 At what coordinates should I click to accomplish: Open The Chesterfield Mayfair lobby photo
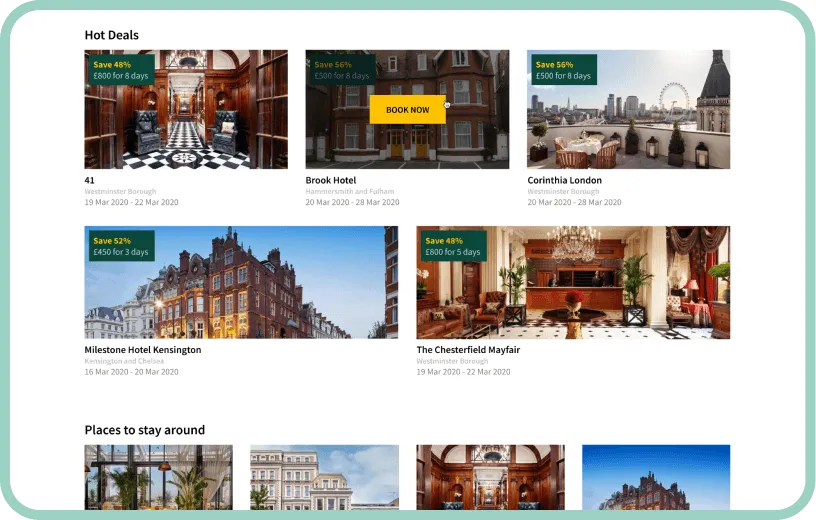coord(573,282)
